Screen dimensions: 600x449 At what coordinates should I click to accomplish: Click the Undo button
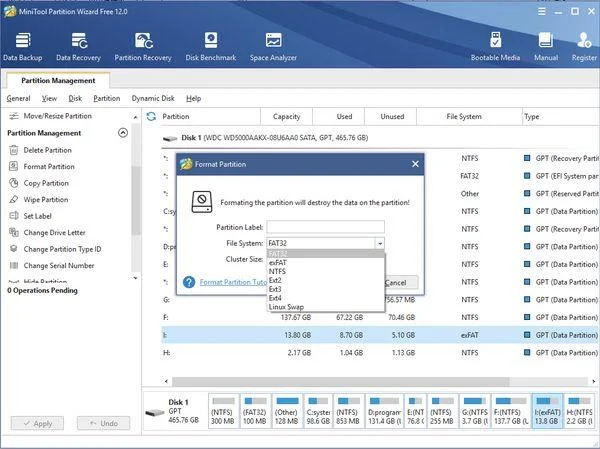pyautogui.click(x=104, y=423)
